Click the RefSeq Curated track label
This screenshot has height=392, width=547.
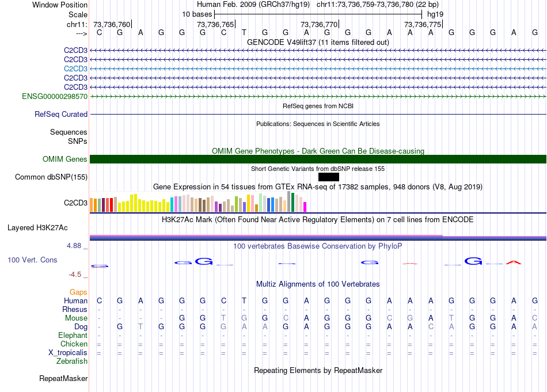(x=61, y=114)
